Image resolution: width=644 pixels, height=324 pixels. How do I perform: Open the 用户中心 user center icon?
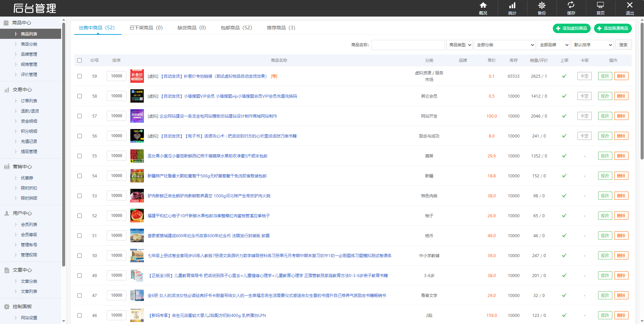click(6, 213)
